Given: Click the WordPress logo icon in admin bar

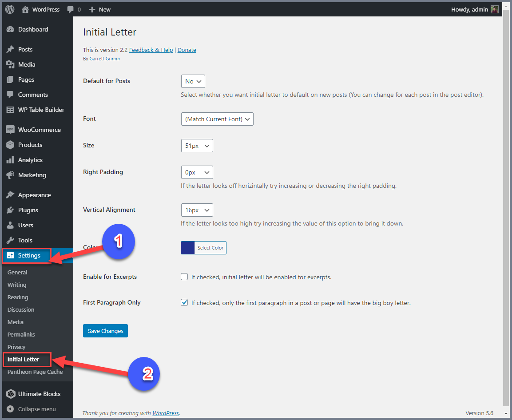Looking at the screenshot, I should (x=10, y=9).
